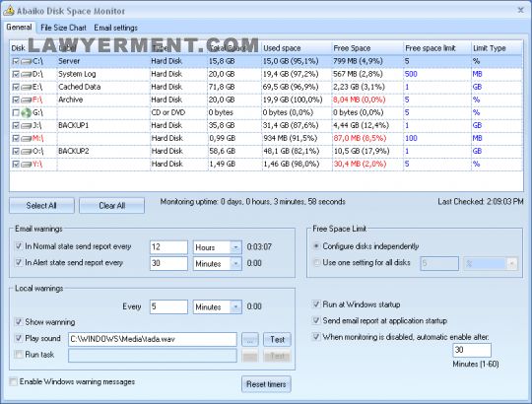Close the Abaiko Disk Space Monitor window
Screen dimensions: 532x404
pyautogui.click(x=520, y=10)
